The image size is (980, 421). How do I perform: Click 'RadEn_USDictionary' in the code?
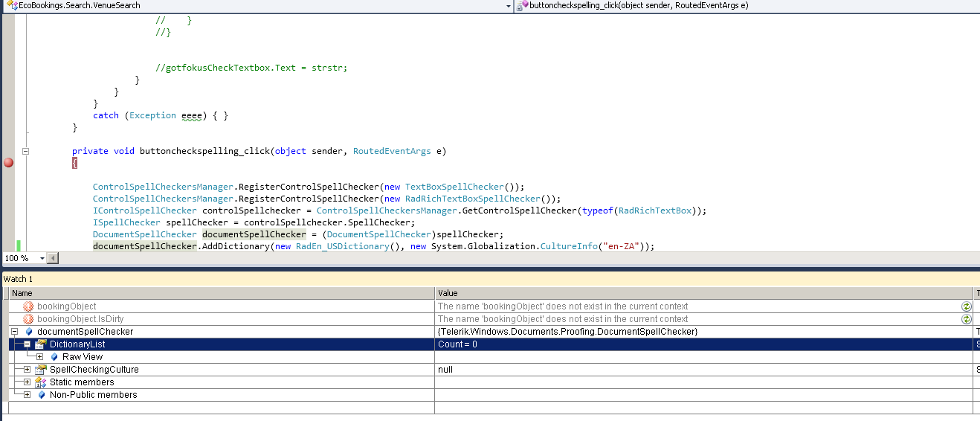[x=343, y=246]
